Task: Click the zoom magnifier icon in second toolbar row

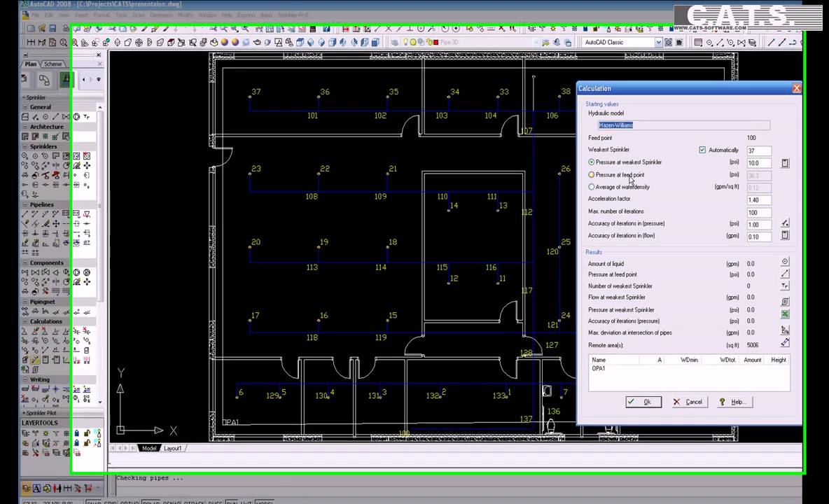Action: coord(64,42)
